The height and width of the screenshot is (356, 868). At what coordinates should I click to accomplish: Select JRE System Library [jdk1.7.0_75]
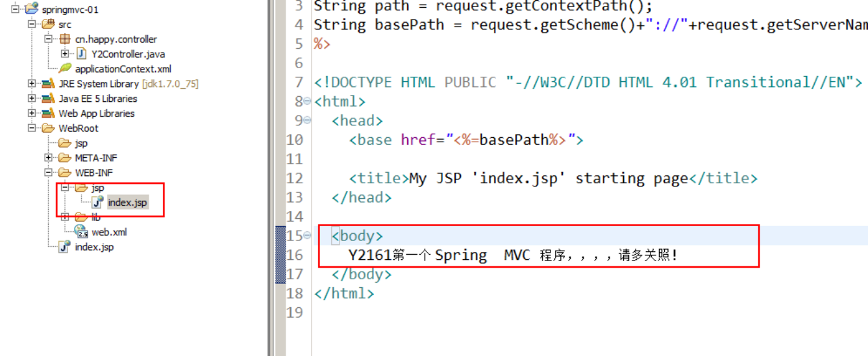pyautogui.click(x=129, y=84)
